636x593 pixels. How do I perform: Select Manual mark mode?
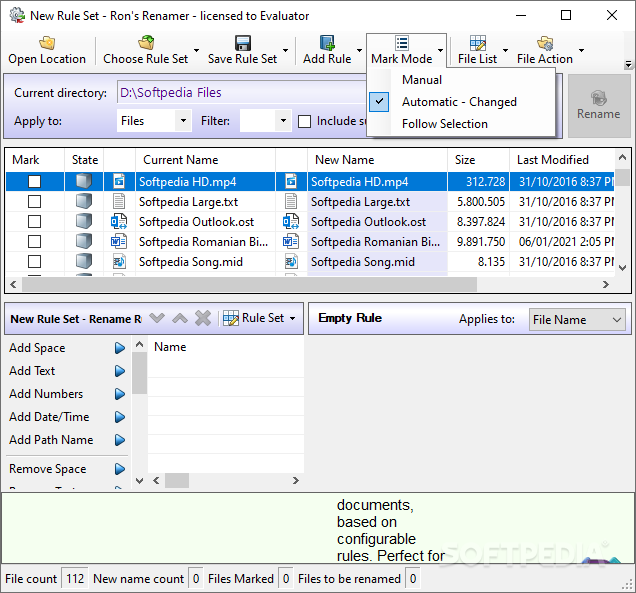[x=422, y=80]
